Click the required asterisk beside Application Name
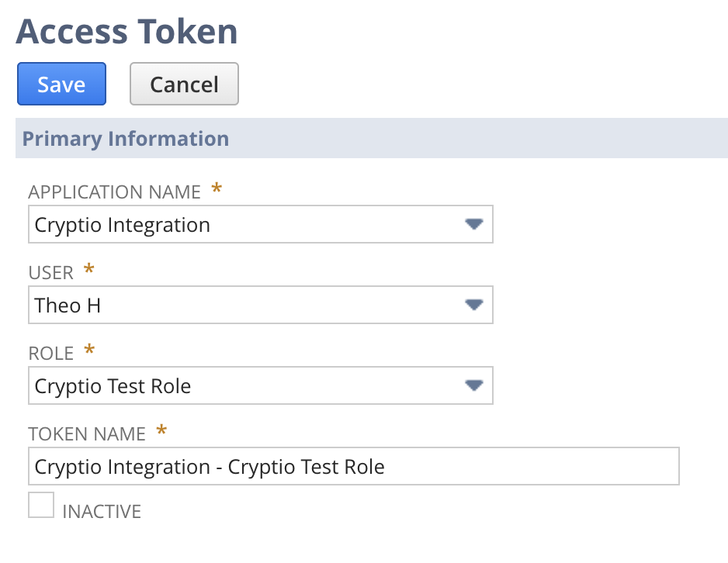The image size is (728, 563). point(217,189)
